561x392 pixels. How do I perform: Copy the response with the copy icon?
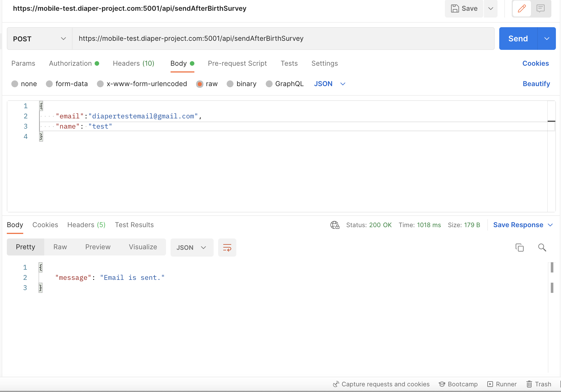click(520, 248)
